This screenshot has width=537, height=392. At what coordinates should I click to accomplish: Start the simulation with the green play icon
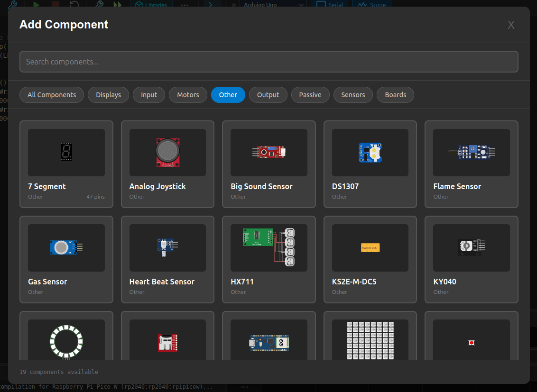pyautogui.click(x=36, y=4)
